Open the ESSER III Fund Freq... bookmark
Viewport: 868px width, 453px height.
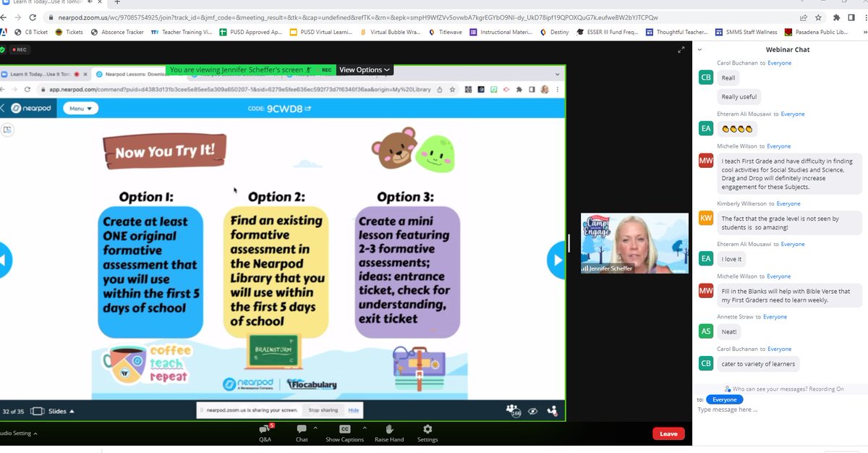click(x=608, y=32)
